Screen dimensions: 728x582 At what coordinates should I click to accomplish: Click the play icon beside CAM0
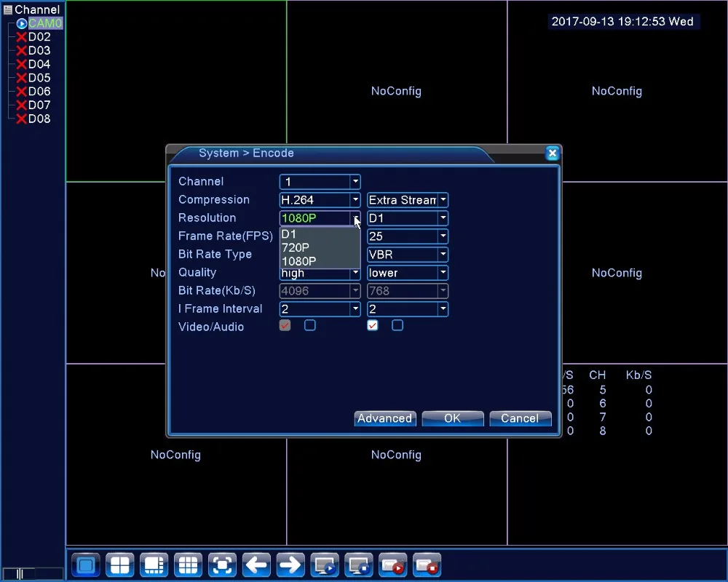click(x=21, y=23)
